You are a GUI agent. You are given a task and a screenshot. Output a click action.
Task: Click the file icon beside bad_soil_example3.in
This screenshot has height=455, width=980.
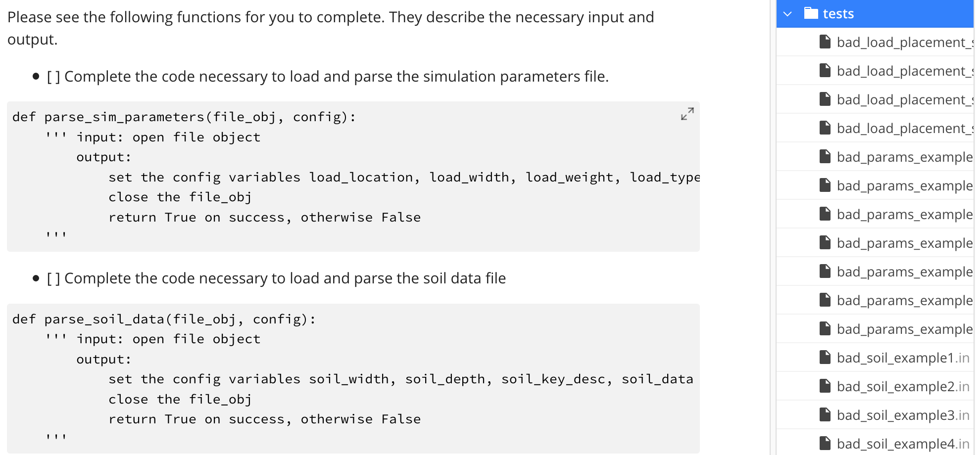click(825, 414)
